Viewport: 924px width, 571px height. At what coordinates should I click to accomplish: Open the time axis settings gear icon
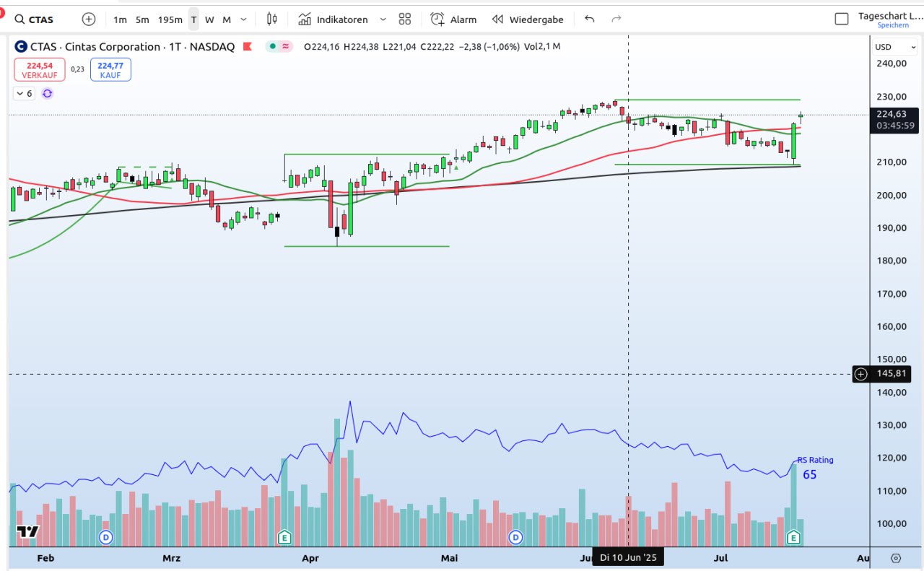(x=896, y=558)
